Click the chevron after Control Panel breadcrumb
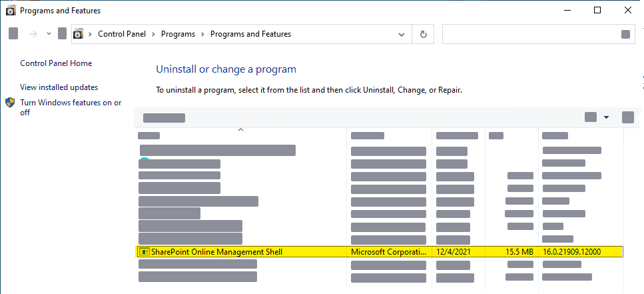Image resolution: width=644 pixels, height=294 pixels. 153,34
